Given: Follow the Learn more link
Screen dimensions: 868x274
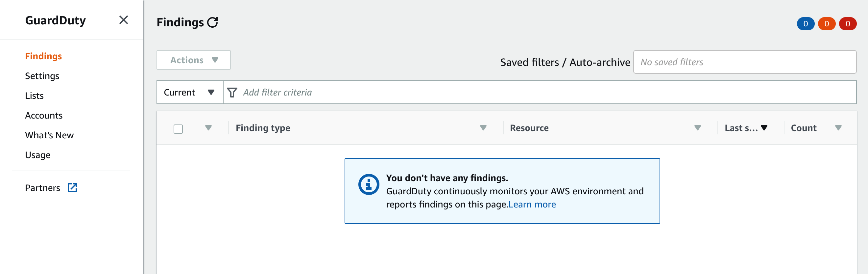Looking at the screenshot, I should click(532, 205).
